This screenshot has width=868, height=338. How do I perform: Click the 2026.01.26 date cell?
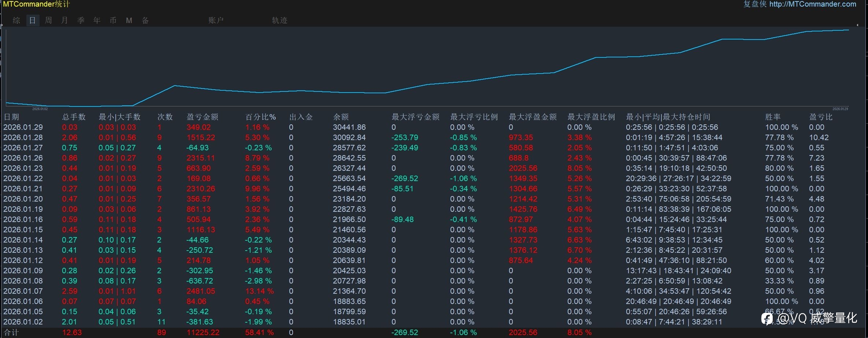pos(23,158)
